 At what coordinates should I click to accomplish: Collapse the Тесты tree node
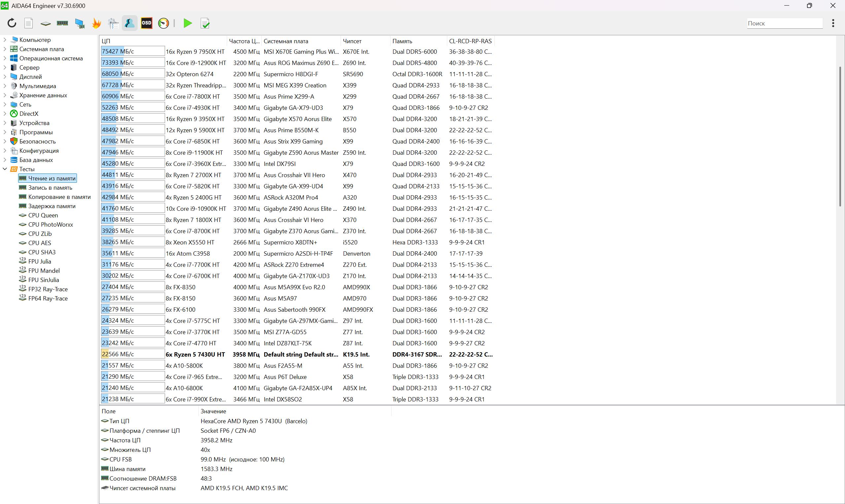pos(5,169)
